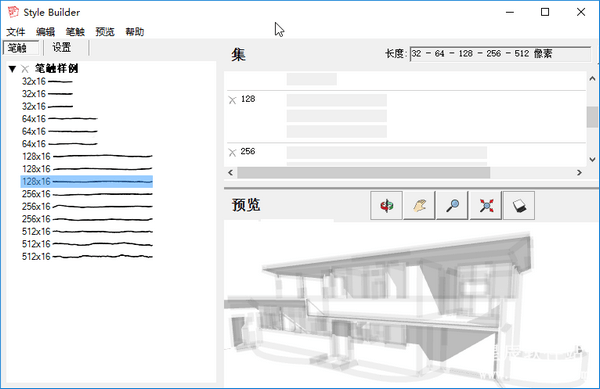Image resolution: width=600 pixels, height=389 pixels.
Task: Open the 预览 menu
Action: pos(105,32)
